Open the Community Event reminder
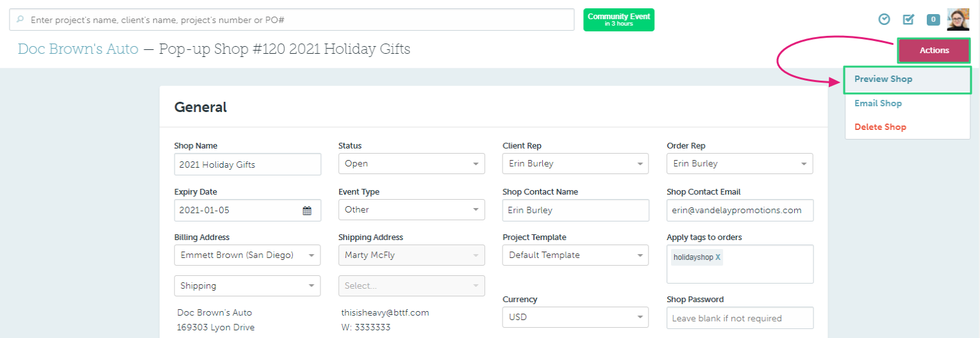980x338 pixels. pos(619,20)
